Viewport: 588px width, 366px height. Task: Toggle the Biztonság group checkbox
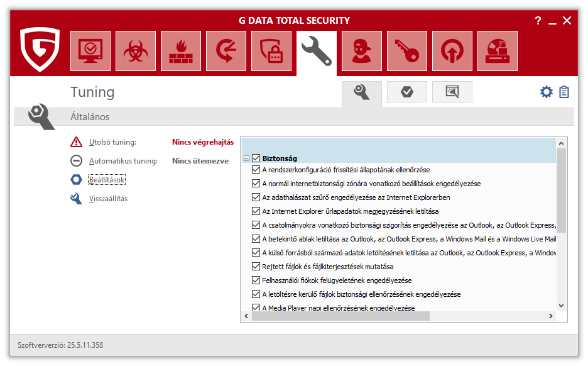coord(256,158)
